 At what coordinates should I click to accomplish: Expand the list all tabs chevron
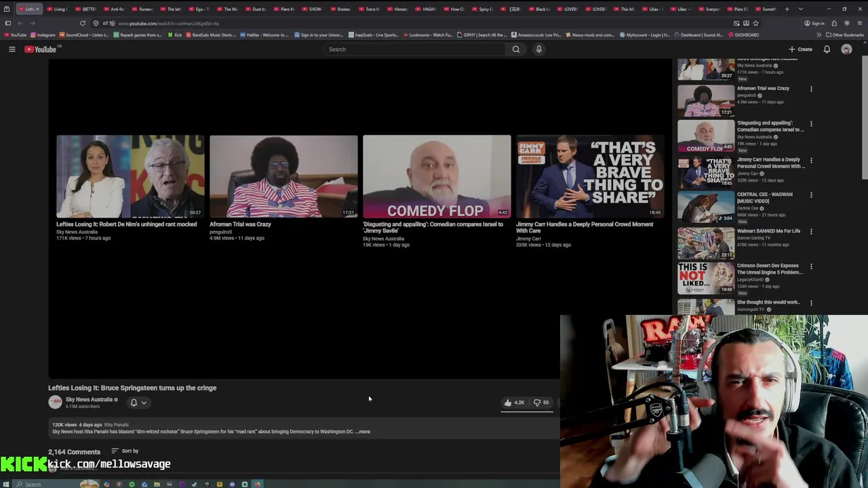801,9
